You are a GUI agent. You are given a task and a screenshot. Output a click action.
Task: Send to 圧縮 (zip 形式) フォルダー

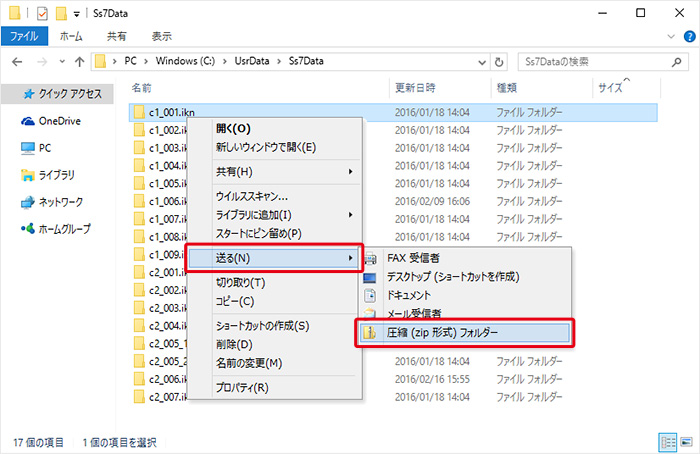(464, 333)
